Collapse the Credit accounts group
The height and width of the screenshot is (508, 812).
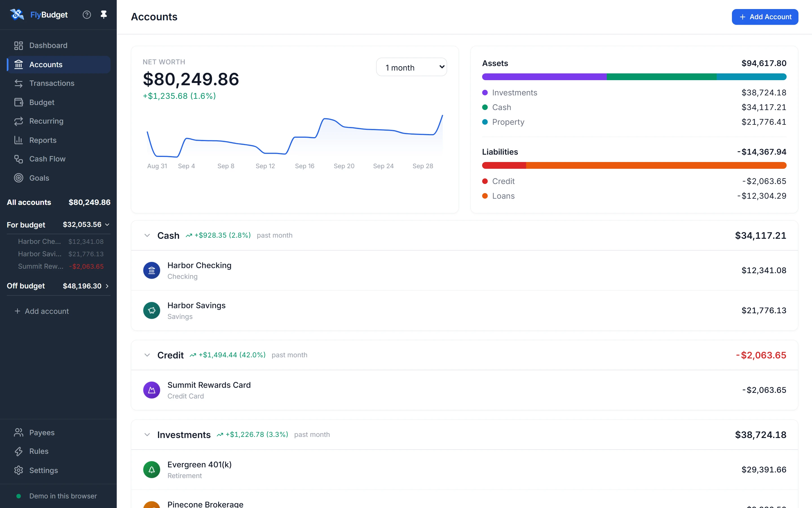147,355
